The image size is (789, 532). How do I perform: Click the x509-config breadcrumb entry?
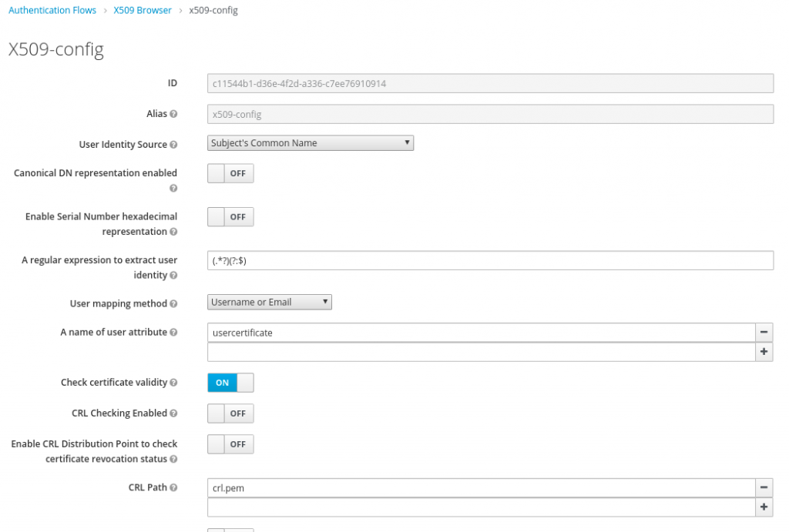[213, 10]
